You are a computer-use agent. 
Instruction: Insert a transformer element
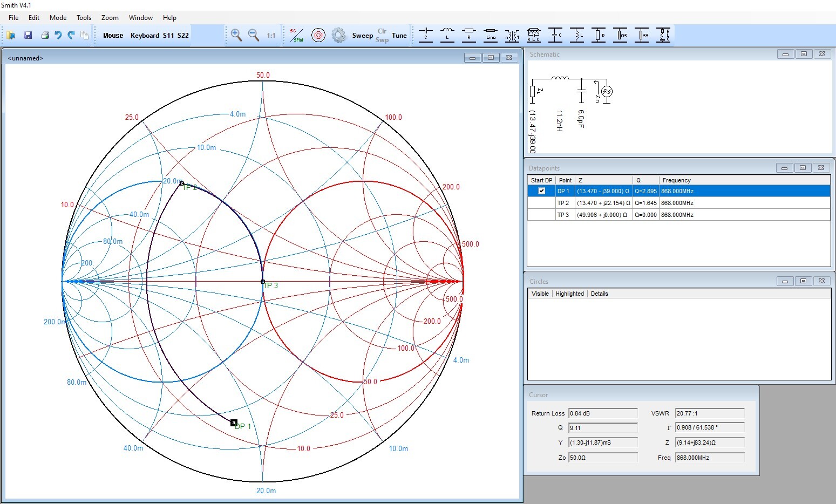[512, 35]
